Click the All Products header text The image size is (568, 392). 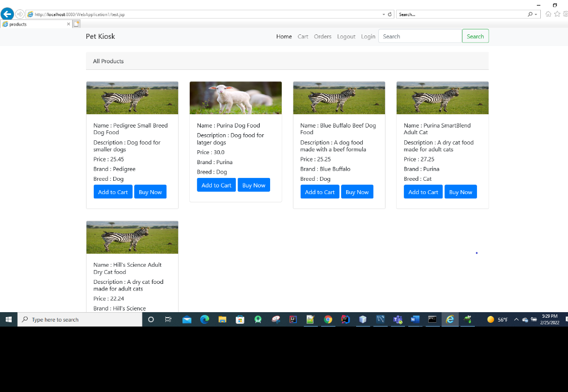click(108, 61)
